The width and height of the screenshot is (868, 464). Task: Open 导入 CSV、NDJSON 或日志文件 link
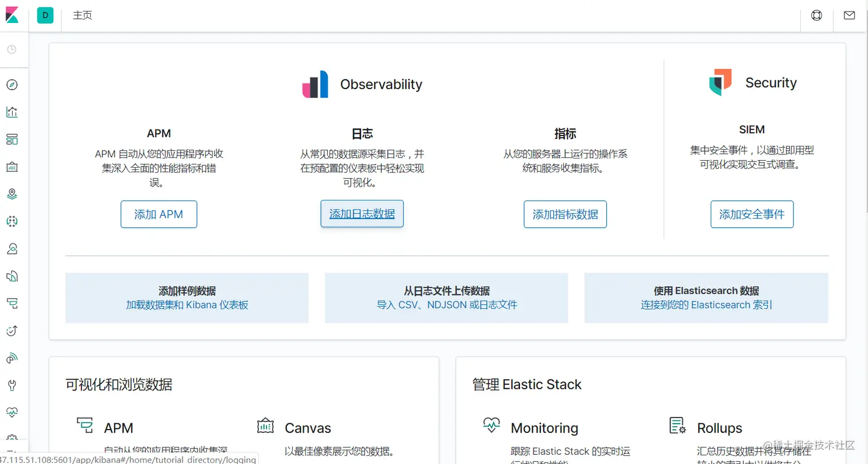point(447,305)
